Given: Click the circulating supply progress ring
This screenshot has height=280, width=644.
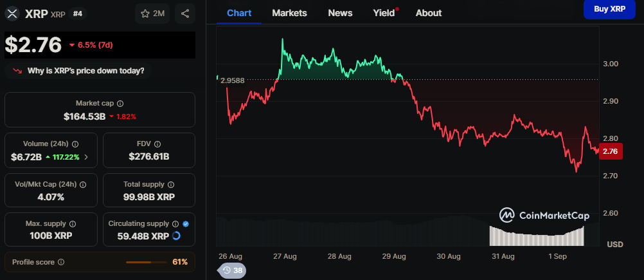Looking at the screenshot, I should [176, 236].
